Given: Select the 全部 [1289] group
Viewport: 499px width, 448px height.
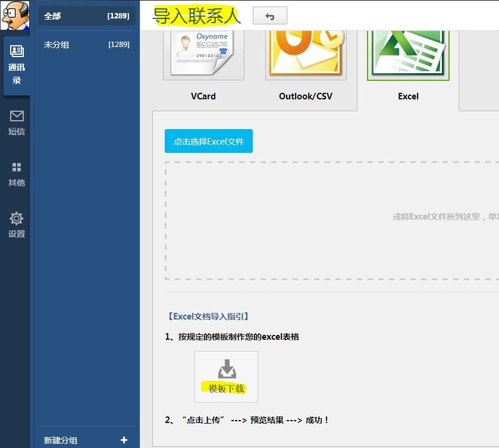Looking at the screenshot, I should pyautogui.click(x=87, y=15).
